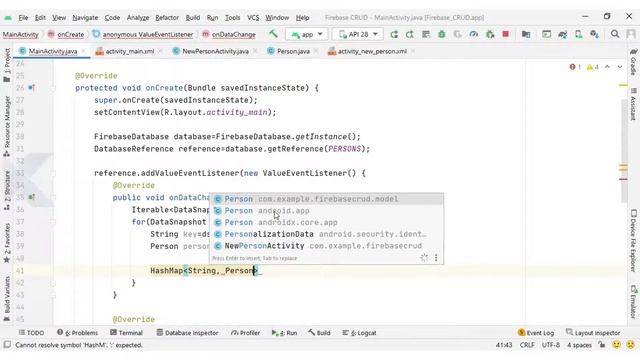Open the Tools menu
The height and width of the screenshot is (360, 640).
(x=232, y=18)
